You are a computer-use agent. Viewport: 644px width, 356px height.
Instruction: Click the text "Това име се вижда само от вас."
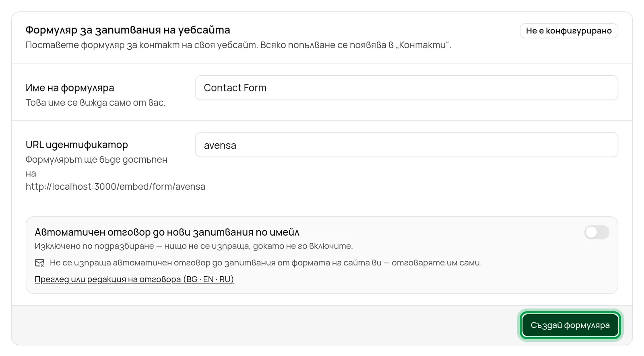(95, 103)
